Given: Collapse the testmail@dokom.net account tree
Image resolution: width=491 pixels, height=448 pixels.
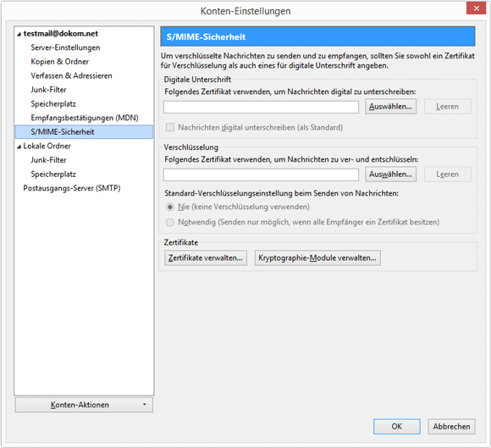Looking at the screenshot, I should coord(19,34).
